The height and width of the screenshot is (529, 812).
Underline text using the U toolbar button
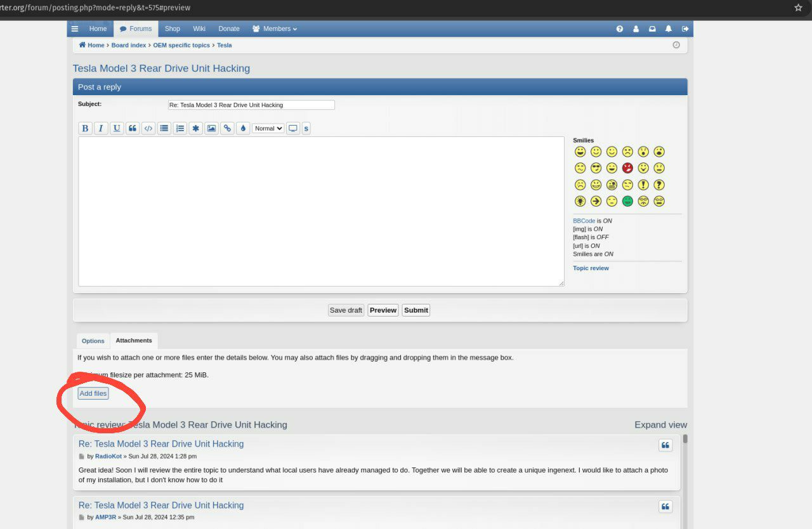click(117, 128)
